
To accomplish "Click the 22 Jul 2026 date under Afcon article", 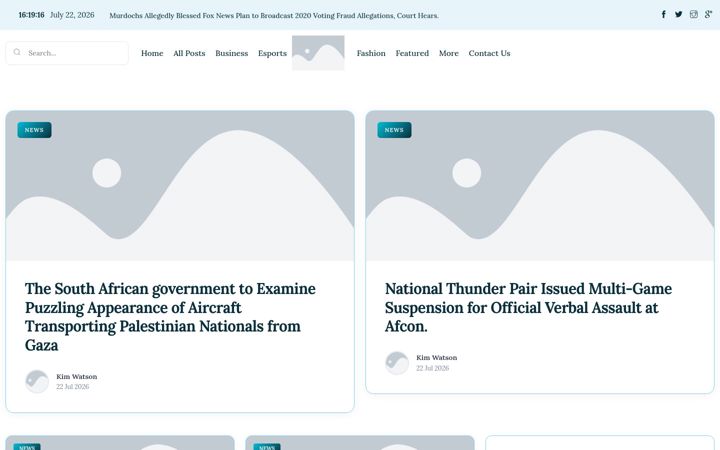I will coord(433,368).
